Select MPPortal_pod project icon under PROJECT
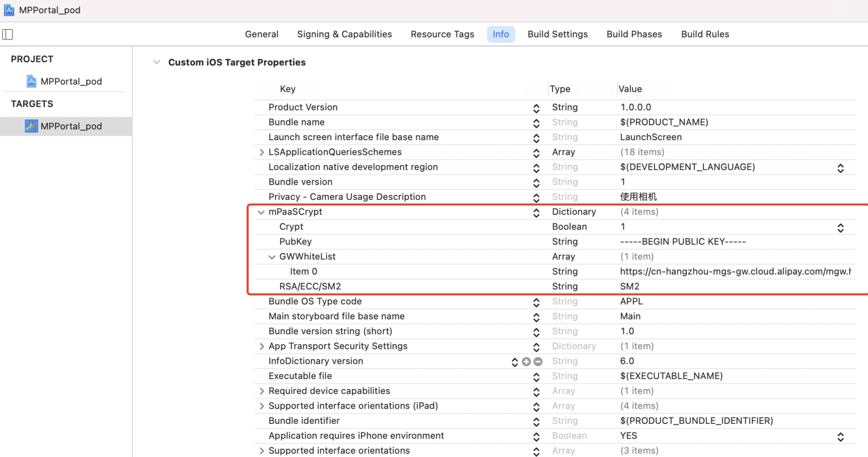Viewport: 868px width, 457px height. pos(31,81)
